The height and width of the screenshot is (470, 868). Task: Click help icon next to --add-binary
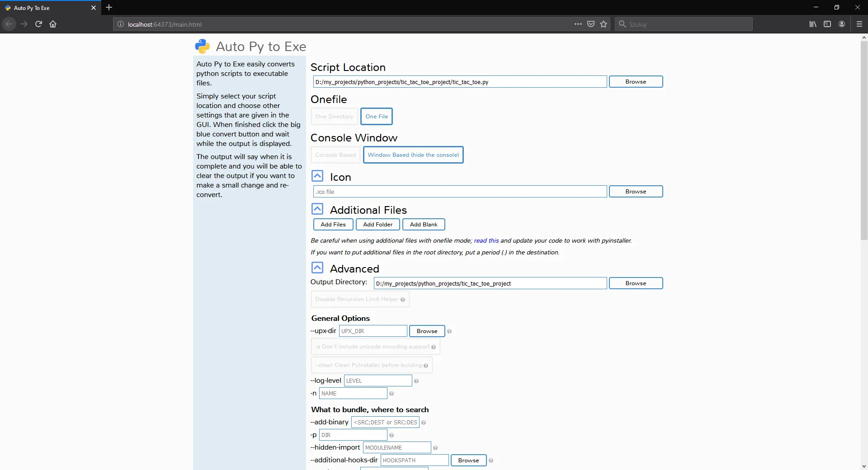(x=424, y=423)
